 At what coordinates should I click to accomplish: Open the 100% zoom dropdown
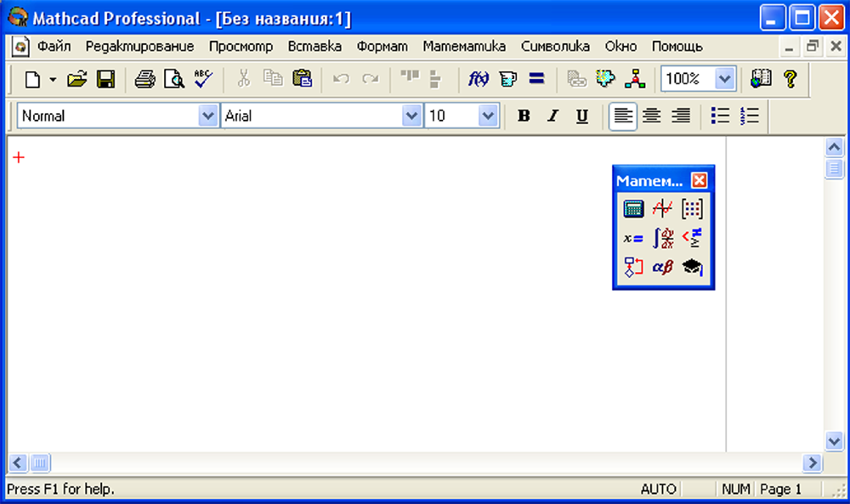pyautogui.click(x=725, y=79)
